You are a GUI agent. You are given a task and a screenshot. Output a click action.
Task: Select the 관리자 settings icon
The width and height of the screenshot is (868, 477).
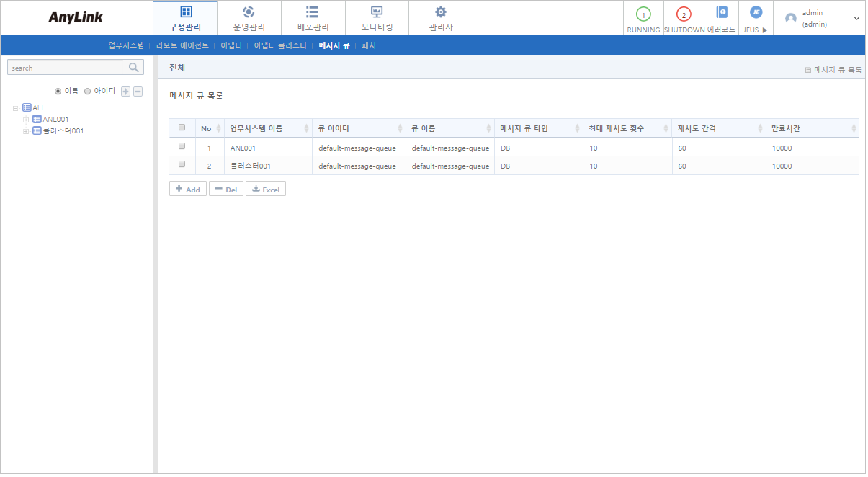pyautogui.click(x=441, y=12)
